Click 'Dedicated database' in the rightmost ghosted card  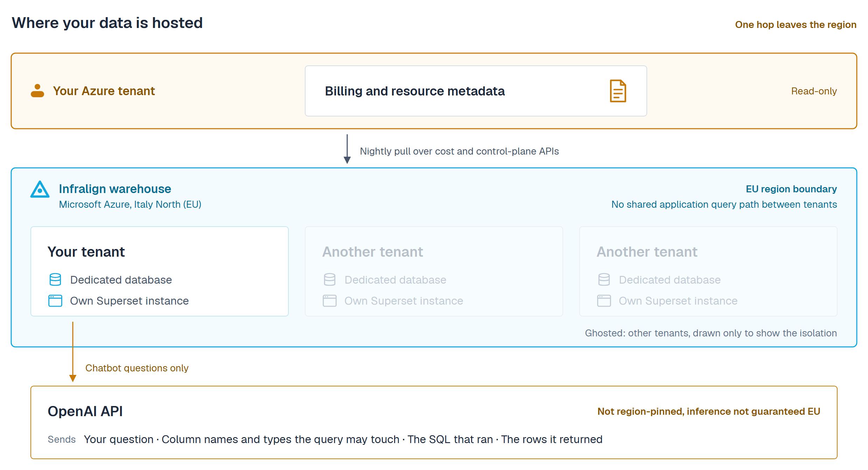670,280
